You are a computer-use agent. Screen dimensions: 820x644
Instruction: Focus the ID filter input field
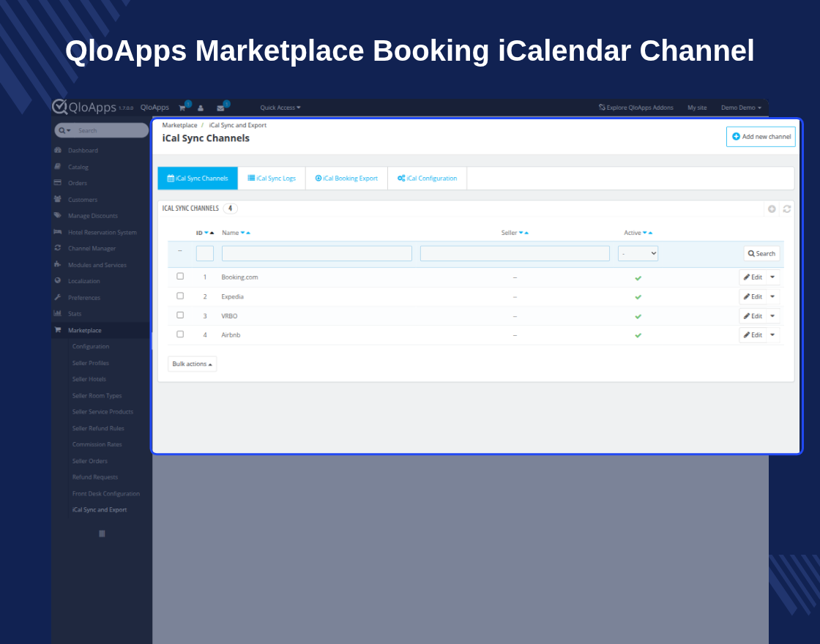click(205, 253)
